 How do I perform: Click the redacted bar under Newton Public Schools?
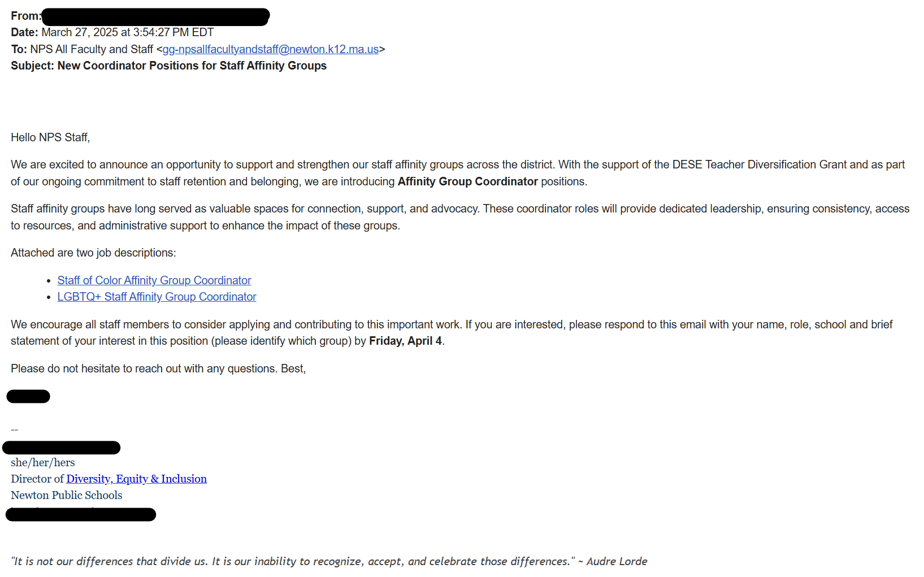point(81,514)
